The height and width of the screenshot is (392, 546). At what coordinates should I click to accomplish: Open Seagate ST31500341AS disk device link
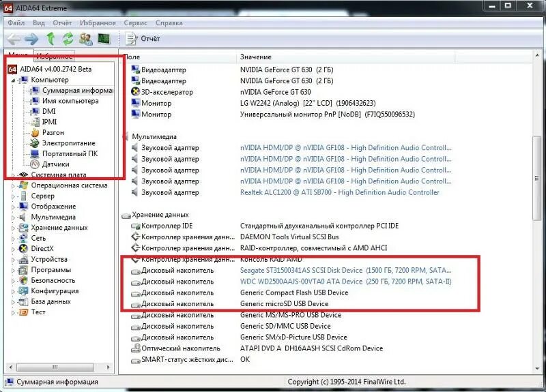pos(346,270)
